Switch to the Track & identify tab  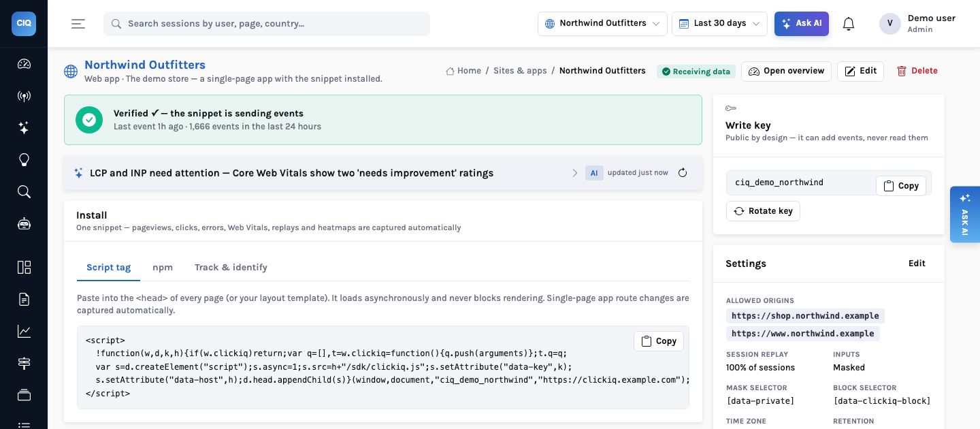[x=231, y=268]
